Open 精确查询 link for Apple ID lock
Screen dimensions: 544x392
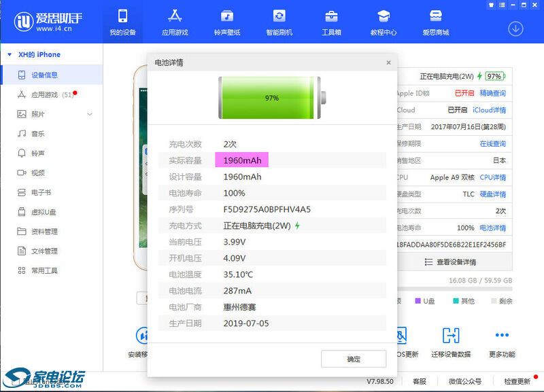pos(492,93)
